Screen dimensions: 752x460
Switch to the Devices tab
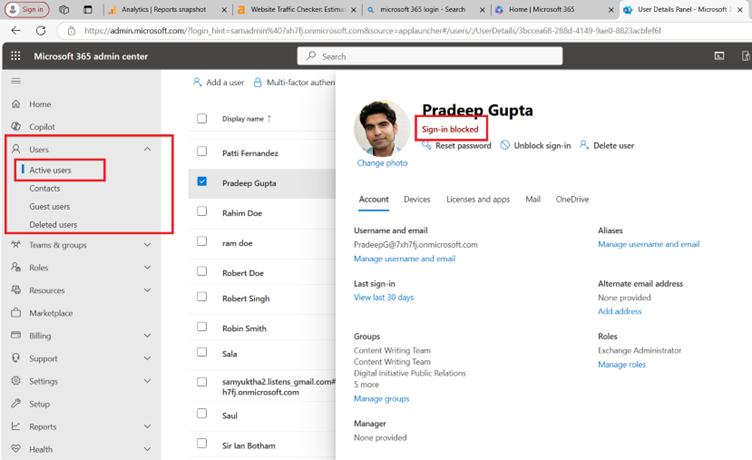[417, 199]
